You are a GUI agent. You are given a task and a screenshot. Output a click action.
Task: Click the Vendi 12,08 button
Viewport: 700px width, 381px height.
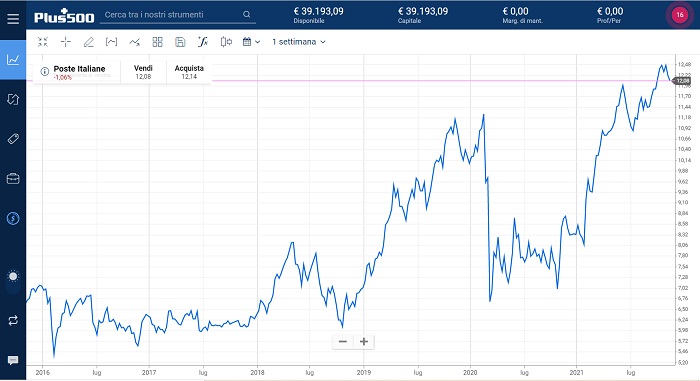click(143, 72)
